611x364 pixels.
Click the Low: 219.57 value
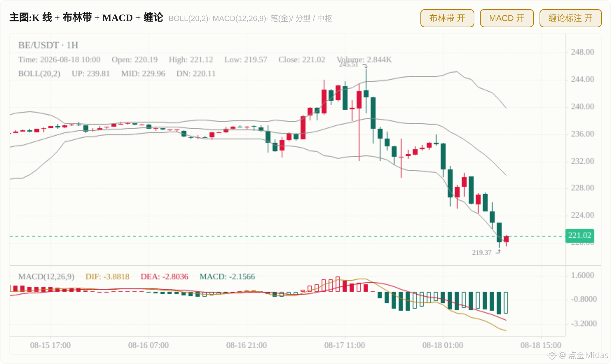tap(246, 60)
